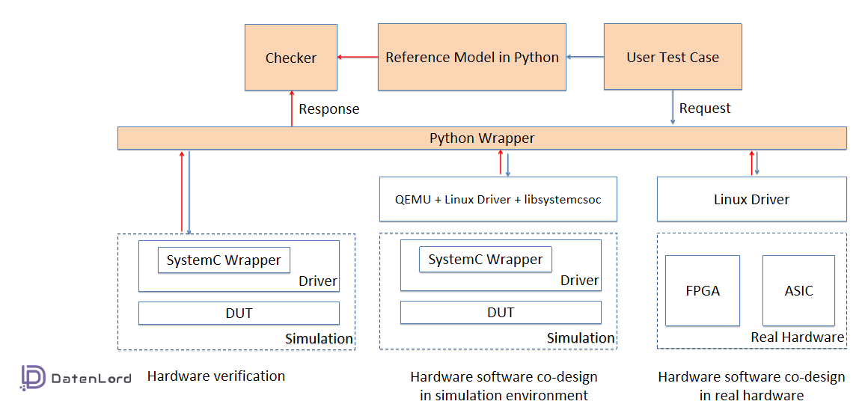Click the Reference Model in Python block

[x=471, y=58]
